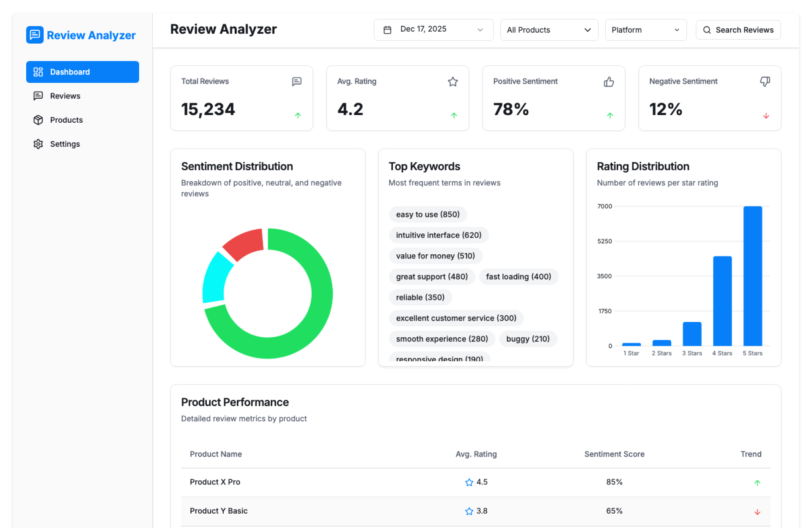The height and width of the screenshot is (528, 812).
Task: Click the Product X Pro rating star
Action: [469, 482]
